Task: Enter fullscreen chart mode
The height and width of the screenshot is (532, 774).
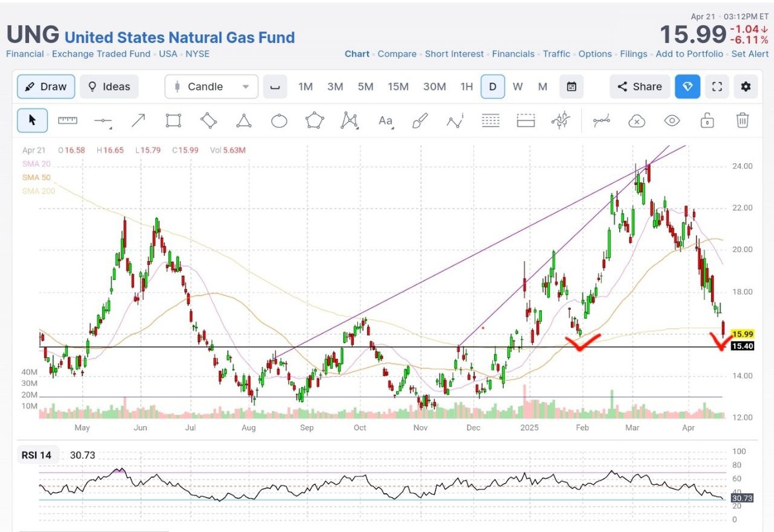Action: click(717, 86)
